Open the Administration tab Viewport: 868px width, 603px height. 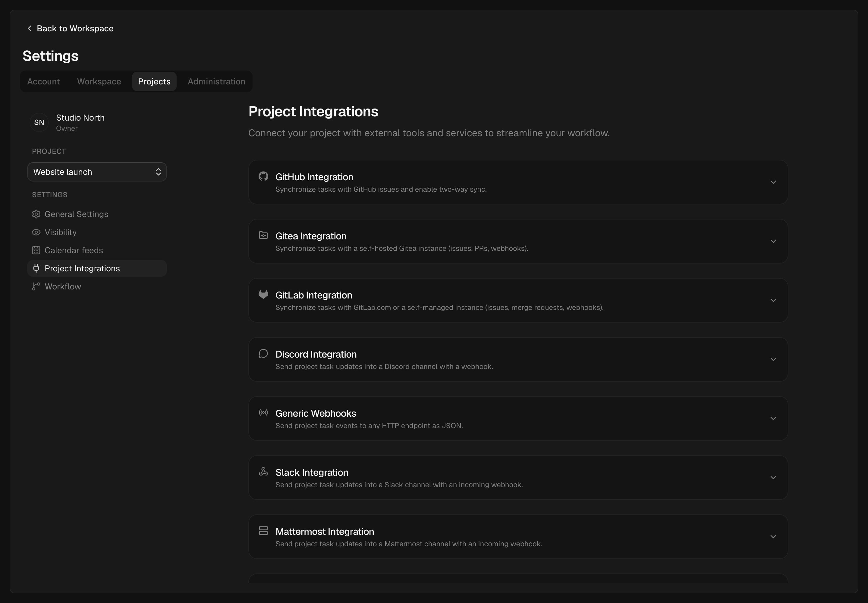216,82
